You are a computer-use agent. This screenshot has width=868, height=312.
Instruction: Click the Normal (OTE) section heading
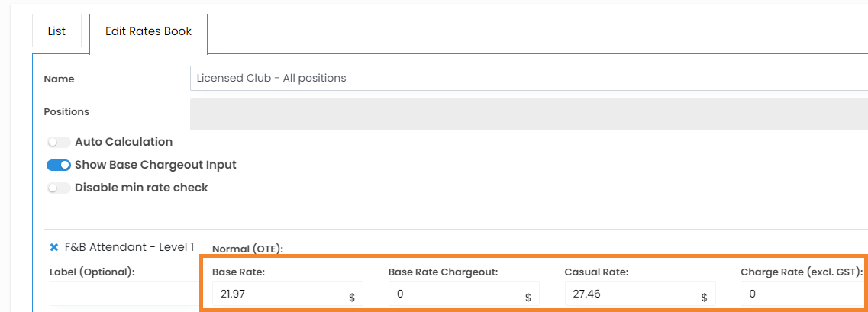click(247, 249)
